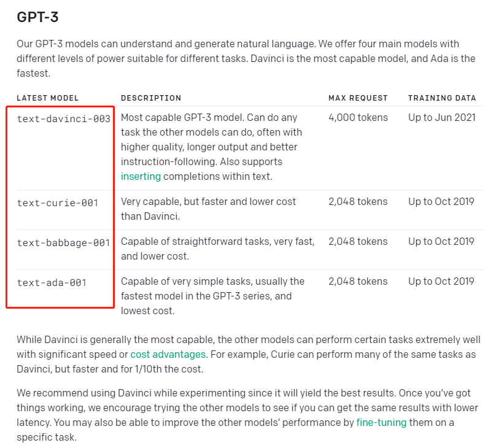Image resolution: width=496 pixels, height=448 pixels.
Task: Click training data date for text-babbage-001
Action: (x=441, y=241)
